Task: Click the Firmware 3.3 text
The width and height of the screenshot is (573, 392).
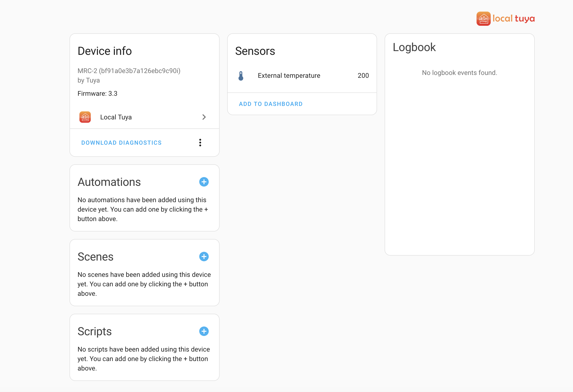Action: (97, 94)
